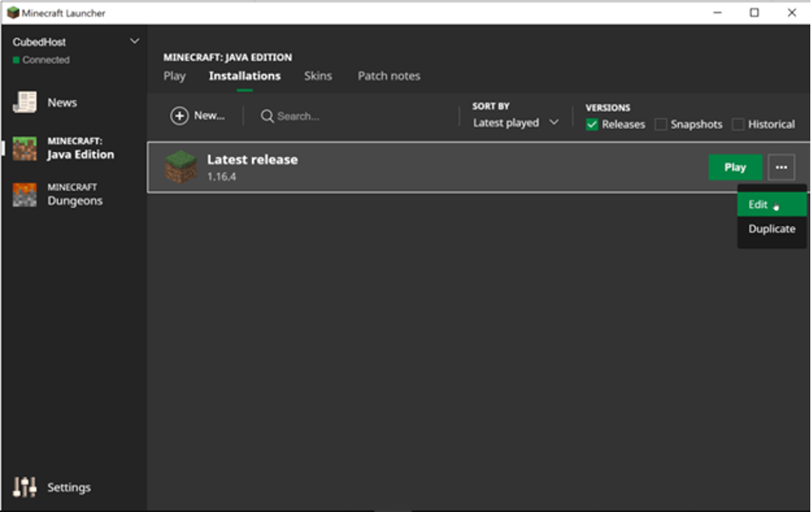Switch to the Skins tab
The image size is (812, 512).
[x=317, y=76]
